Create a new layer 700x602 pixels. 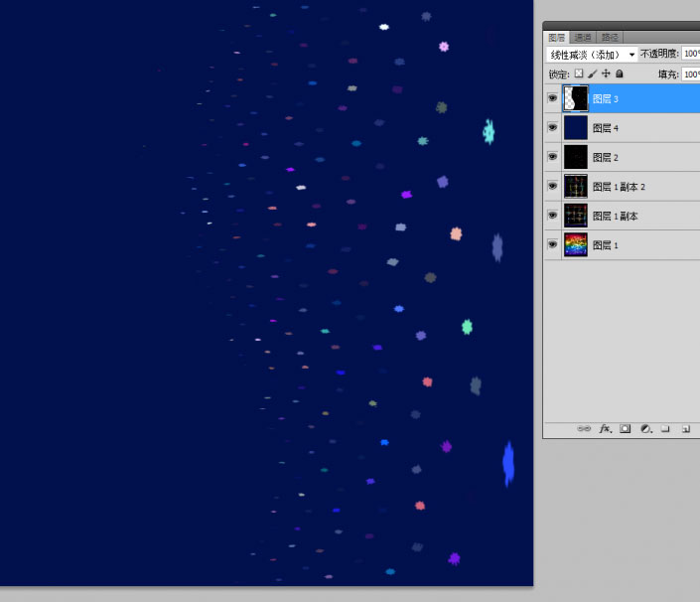[685, 429]
